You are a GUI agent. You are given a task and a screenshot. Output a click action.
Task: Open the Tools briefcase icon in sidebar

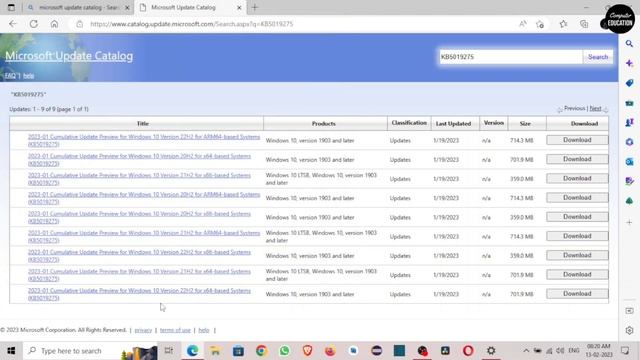click(x=629, y=103)
